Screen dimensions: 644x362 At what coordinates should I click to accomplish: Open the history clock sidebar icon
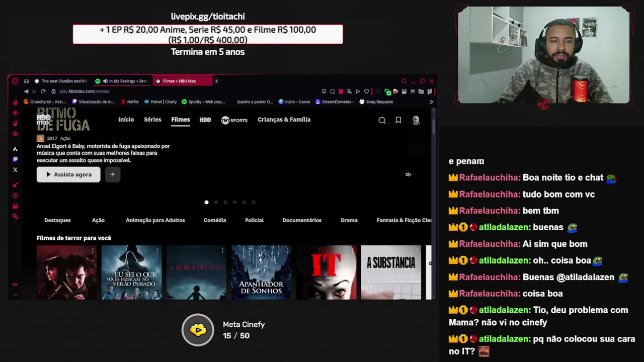point(15,196)
